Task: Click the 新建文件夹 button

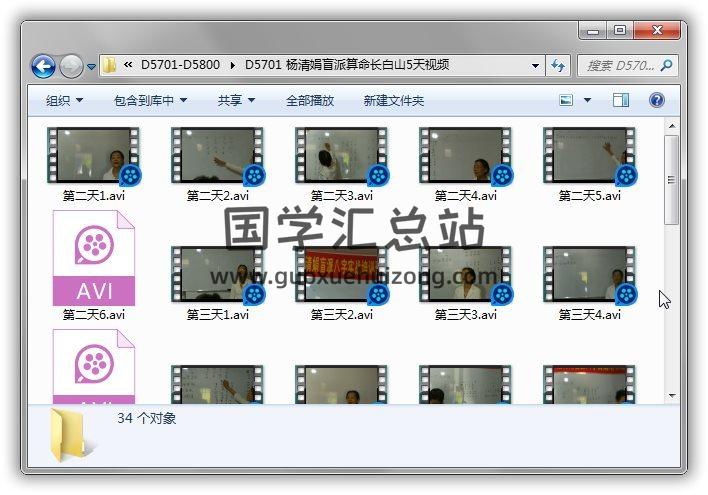Action: pos(393,101)
